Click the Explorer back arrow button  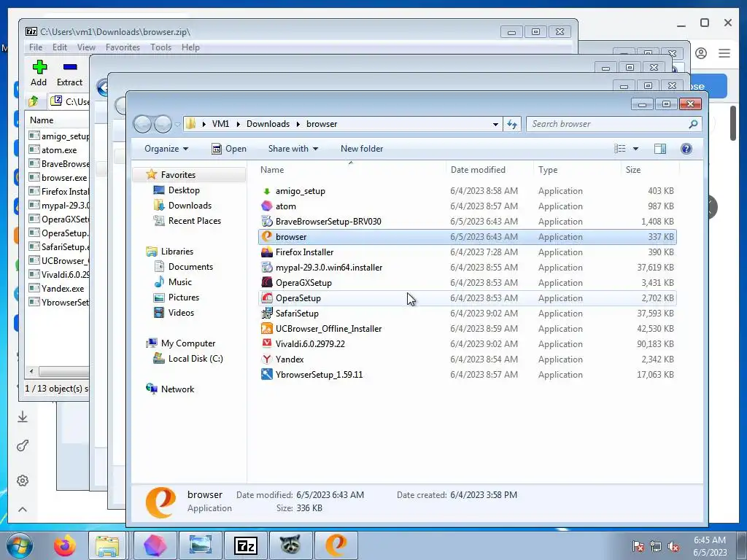142,124
